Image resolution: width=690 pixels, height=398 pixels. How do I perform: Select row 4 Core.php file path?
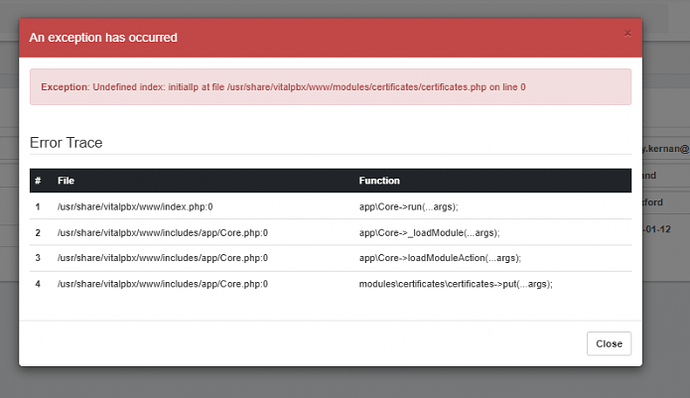coord(162,284)
